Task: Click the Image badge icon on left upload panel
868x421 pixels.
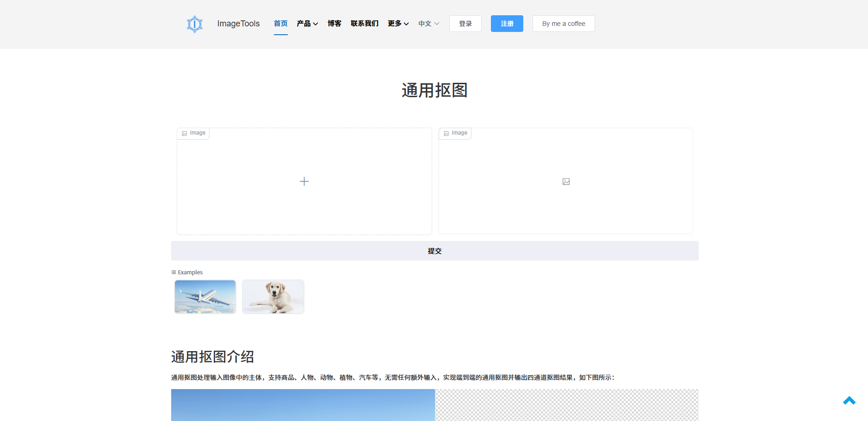Action: click(x=185, y=133)
